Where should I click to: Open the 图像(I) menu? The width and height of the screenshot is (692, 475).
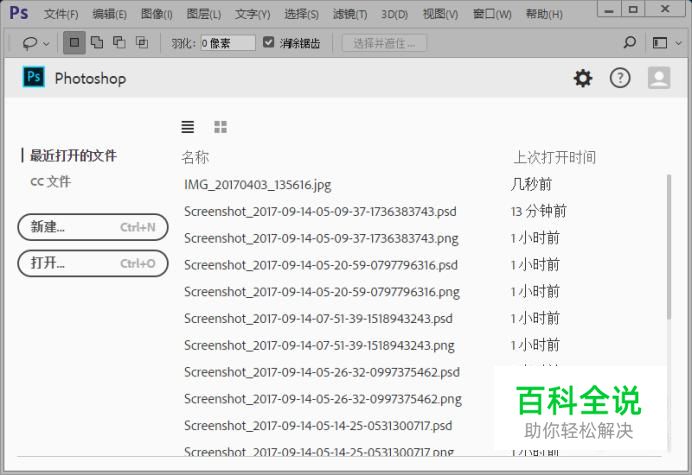pos(157,14)
